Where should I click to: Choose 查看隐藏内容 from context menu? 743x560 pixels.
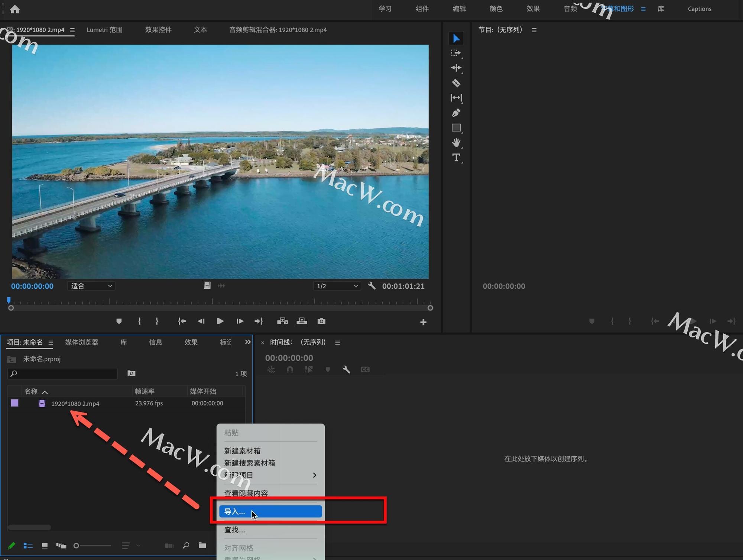[x=270, y=493]
